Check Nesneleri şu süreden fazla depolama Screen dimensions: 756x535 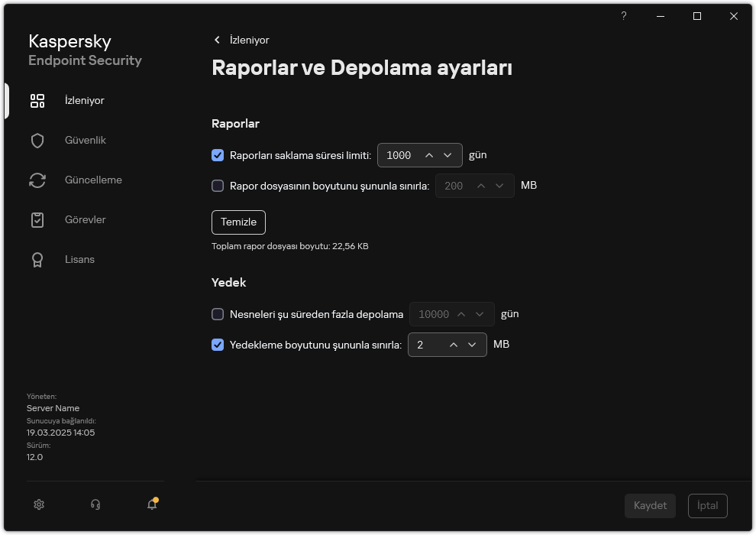(x=218, y=314)
